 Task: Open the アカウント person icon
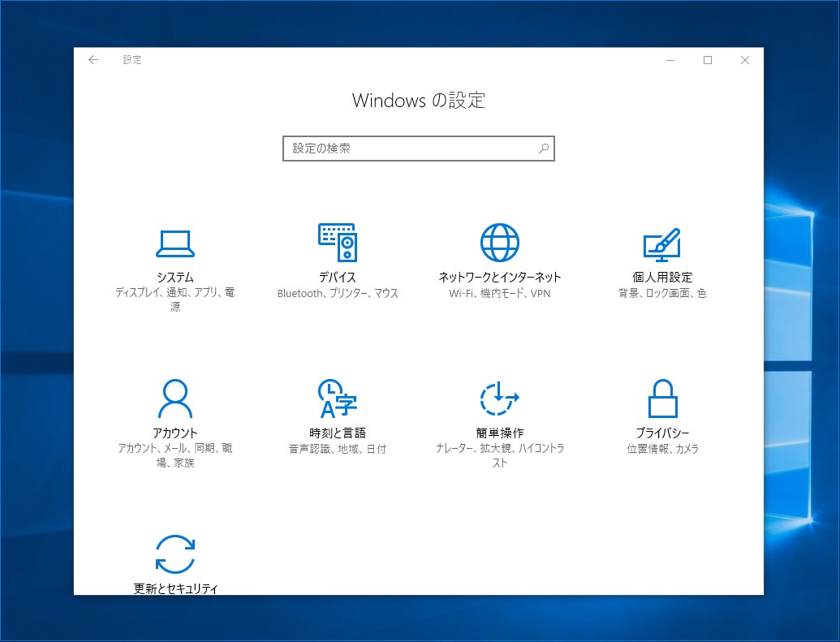(x=175, y=399)
